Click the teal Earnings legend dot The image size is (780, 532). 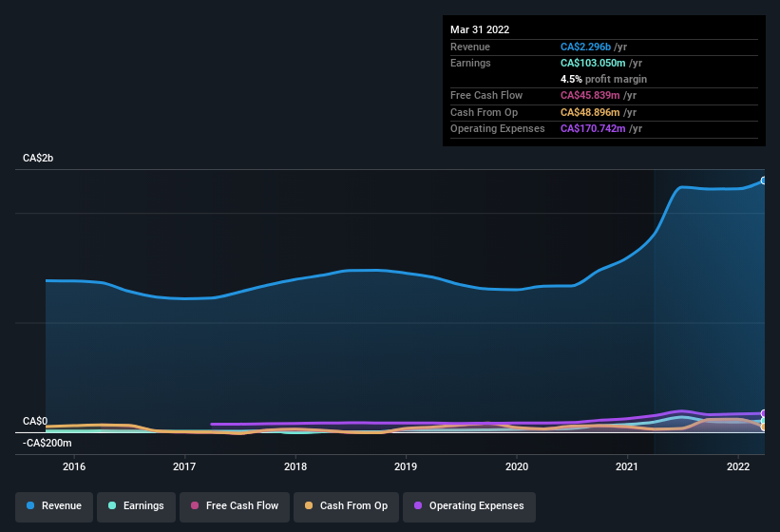point(112,505)
